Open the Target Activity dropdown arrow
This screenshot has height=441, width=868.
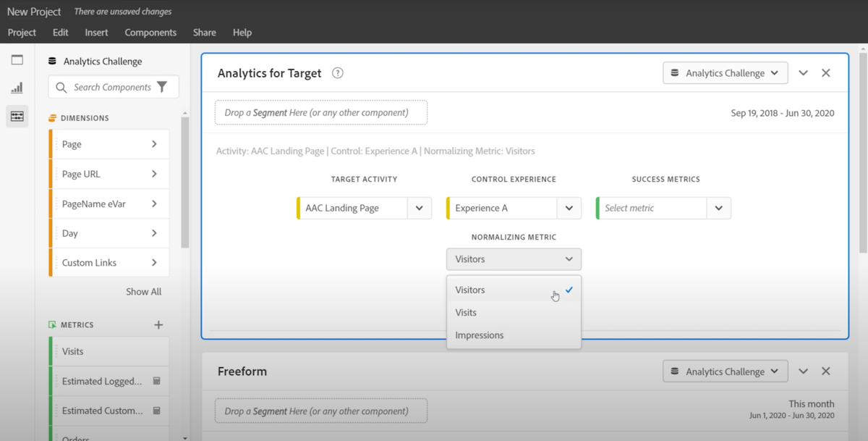(x=420, y=208)
